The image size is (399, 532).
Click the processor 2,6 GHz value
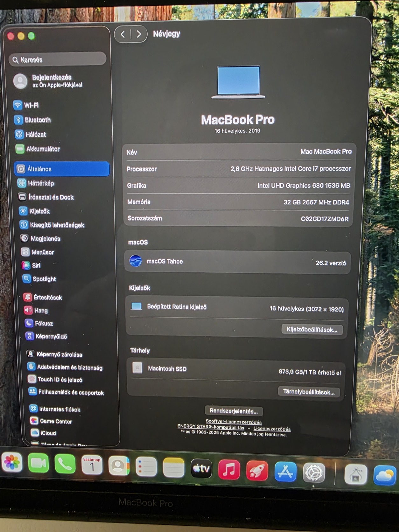(x=290, y=169)
